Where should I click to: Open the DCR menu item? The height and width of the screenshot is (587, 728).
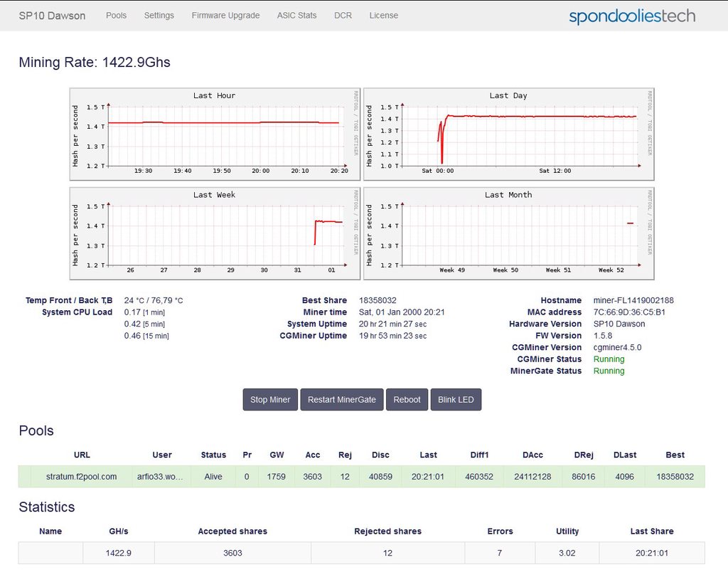click(343, 16)
